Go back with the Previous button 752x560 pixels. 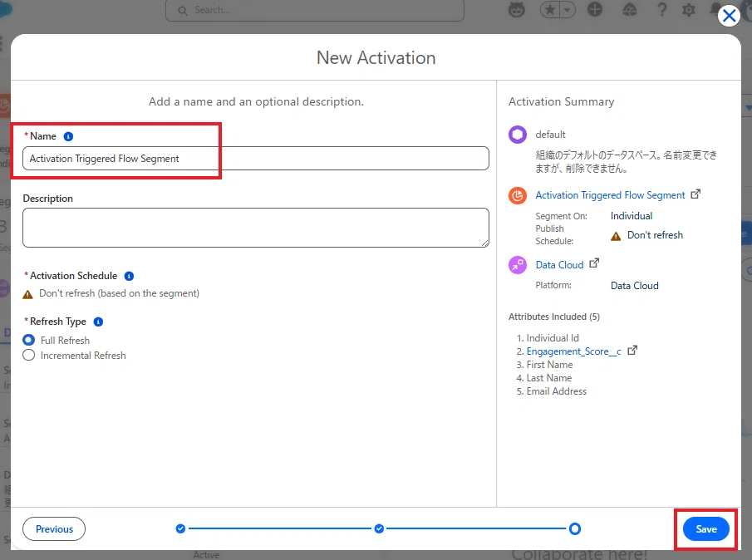click(x=54, y=528)
